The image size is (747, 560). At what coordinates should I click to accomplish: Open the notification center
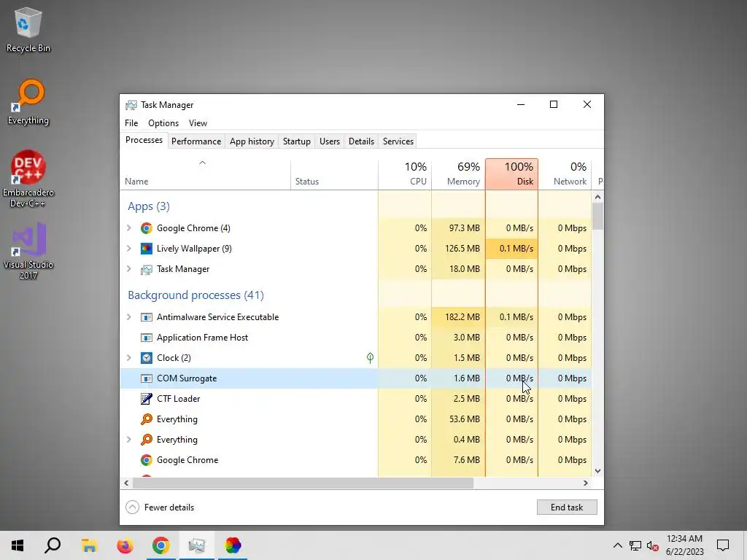pyautogui.click(x=723, y=545)
